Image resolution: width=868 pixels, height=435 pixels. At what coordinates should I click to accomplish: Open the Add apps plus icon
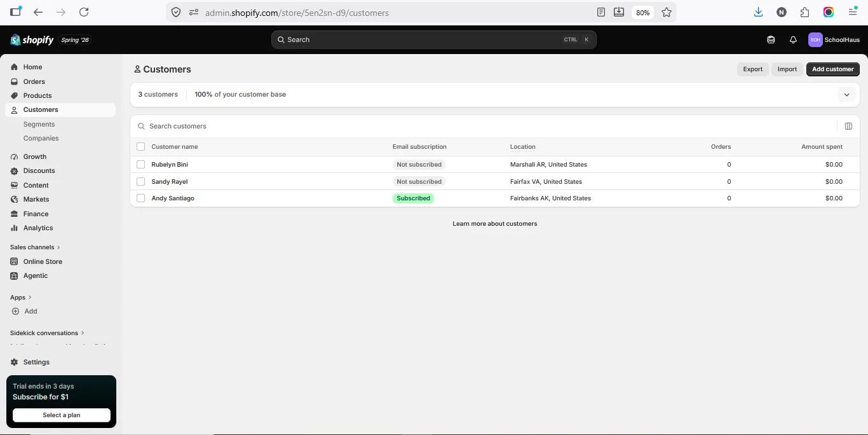(15, 311)
